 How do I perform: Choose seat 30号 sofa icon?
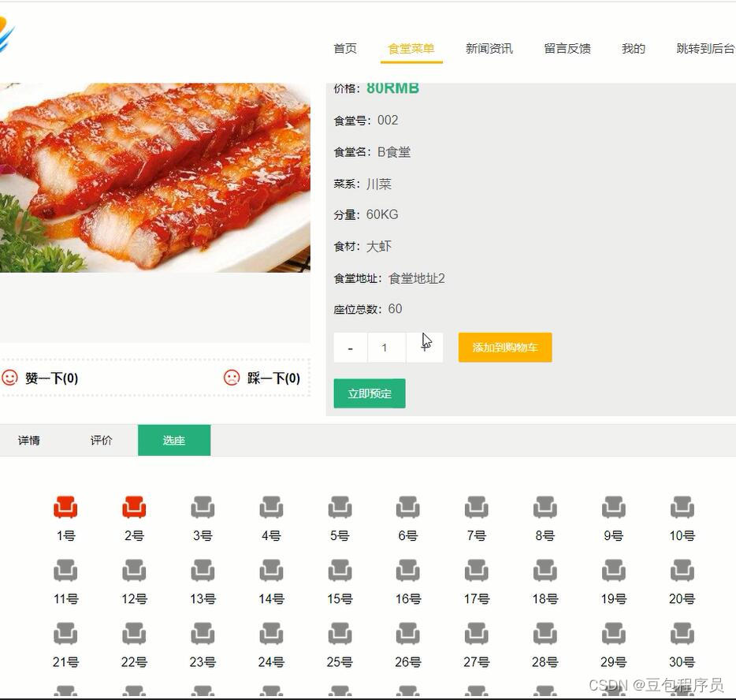tap(682, 633)
